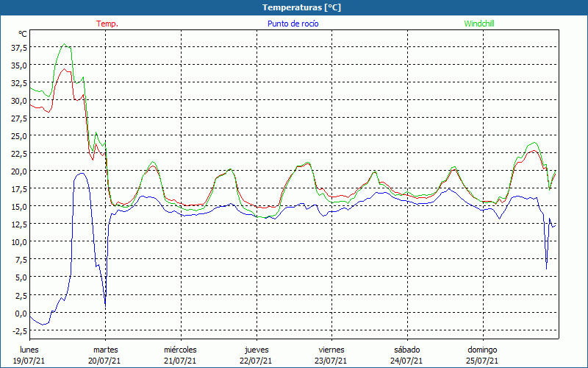Click the blue dew point dip near 6 on domingo
Screen dimensions: 588x368
pos(546,268)
